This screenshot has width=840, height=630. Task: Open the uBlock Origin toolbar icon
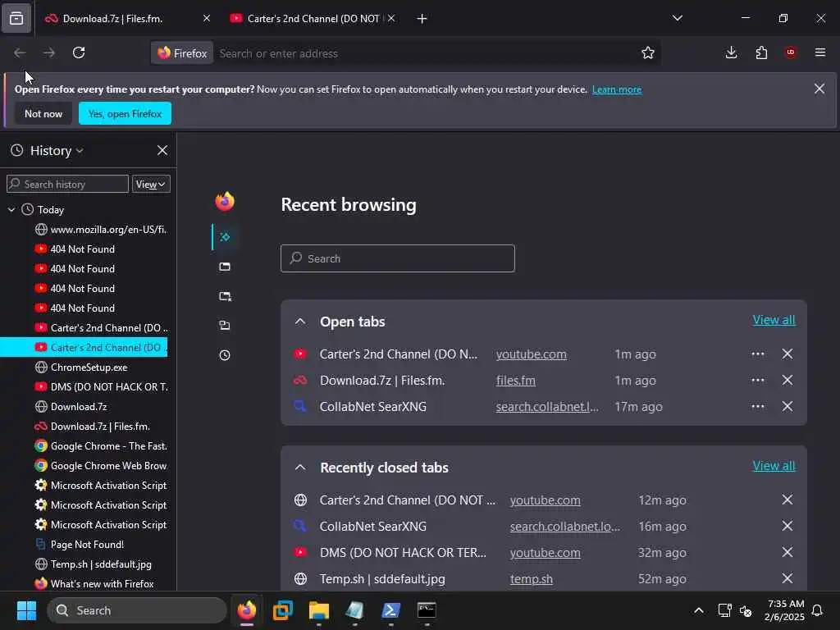point(790,52)
